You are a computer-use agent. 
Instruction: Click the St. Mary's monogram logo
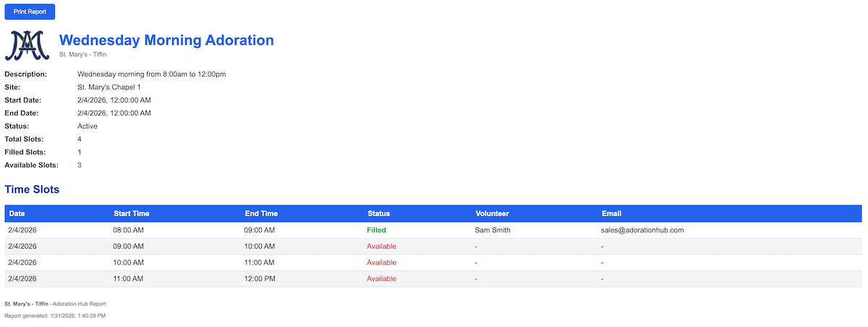coord(27,45)
